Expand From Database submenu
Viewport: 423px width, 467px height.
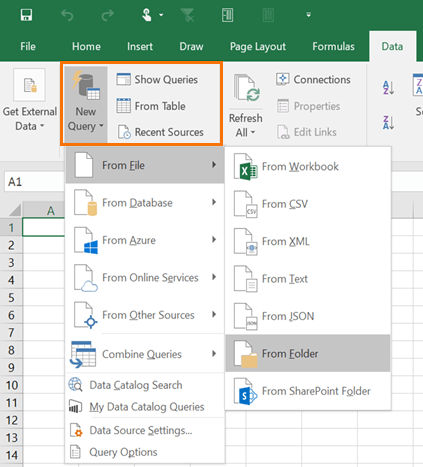[145, 203]
